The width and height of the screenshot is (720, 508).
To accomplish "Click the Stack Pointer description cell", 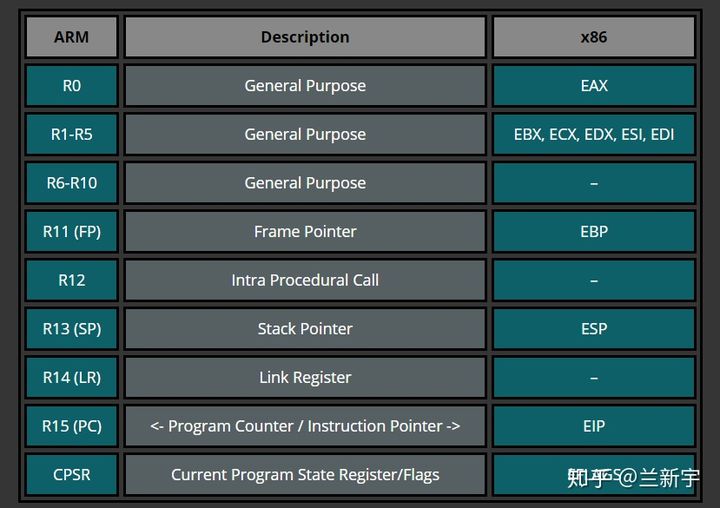I will coord(305,328).
